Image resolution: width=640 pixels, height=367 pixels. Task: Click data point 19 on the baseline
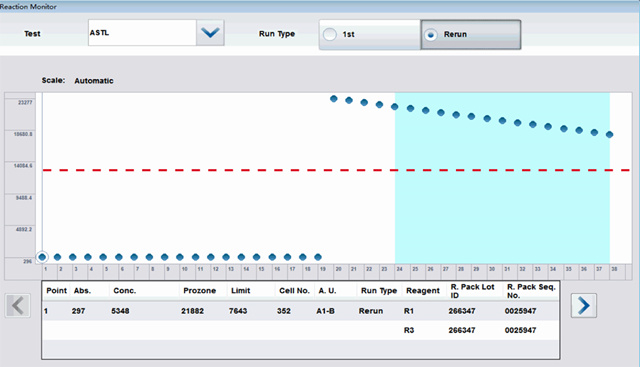tap(318, 257)
